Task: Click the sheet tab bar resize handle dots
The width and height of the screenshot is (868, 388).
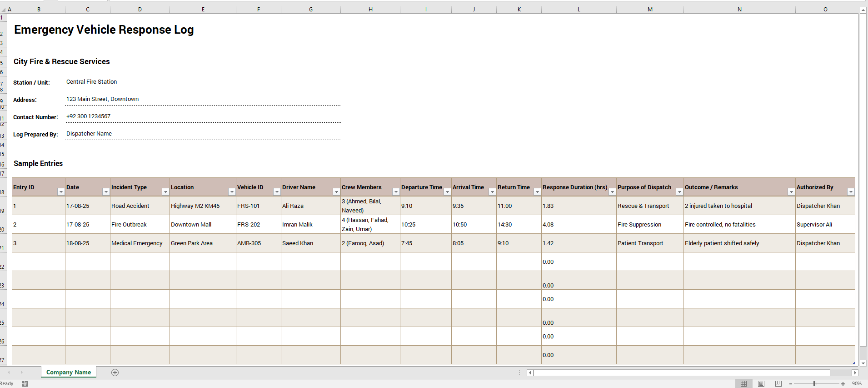Action: coord(519,373)
